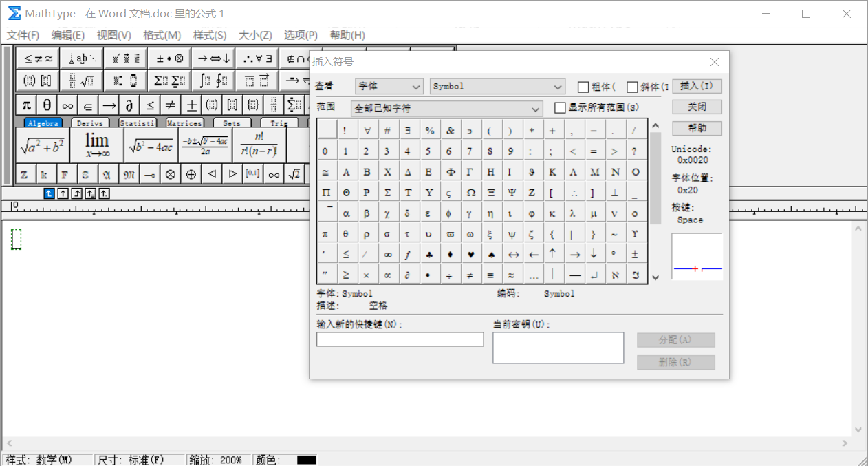Enable the 斜体 italic checkbox

[631, 86]
